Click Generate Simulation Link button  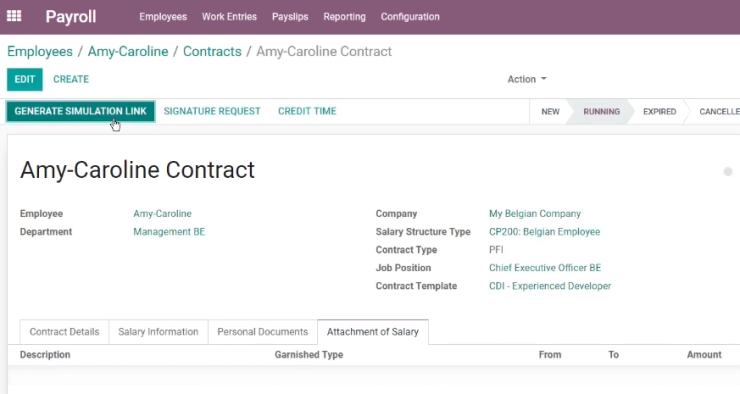(x=80, y=111)
